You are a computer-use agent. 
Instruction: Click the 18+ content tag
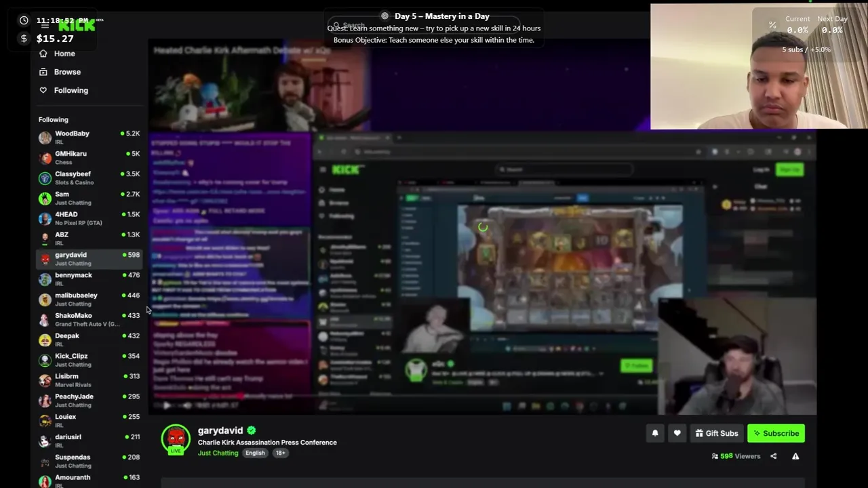point(280,453)
